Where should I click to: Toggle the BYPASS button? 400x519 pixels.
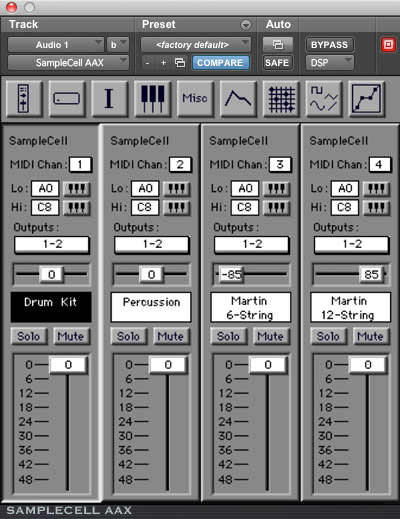[329, 45]
